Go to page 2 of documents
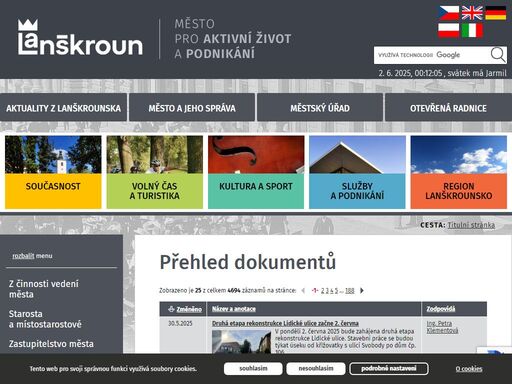The image size is (512, 384). 322,291
